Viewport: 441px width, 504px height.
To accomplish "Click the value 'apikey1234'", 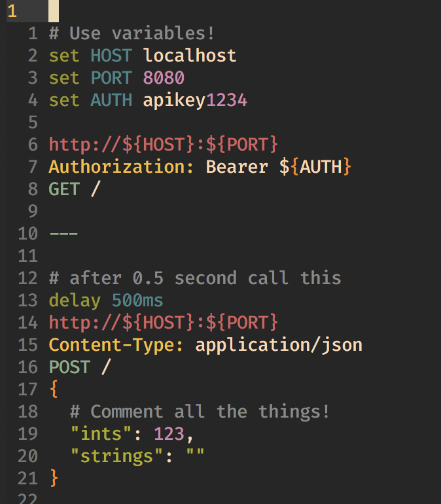I will point(195,101).
